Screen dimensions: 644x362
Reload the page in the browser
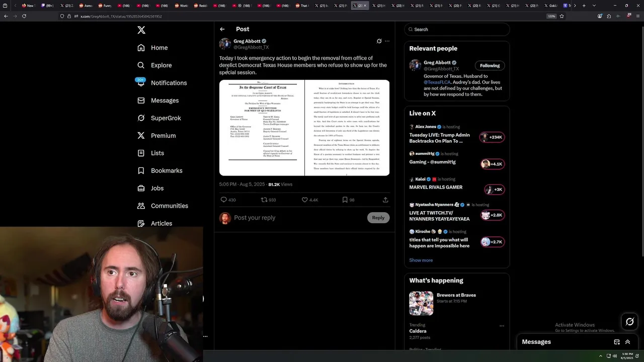pos(24,16)
